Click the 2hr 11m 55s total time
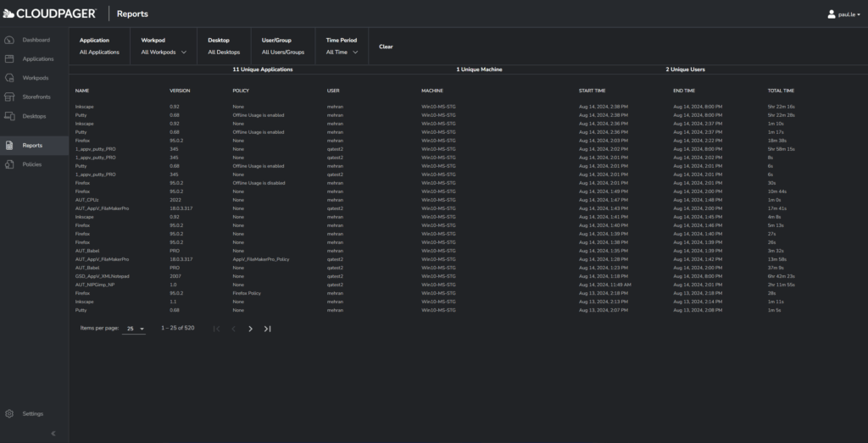The height and width of the screenshot is (443, 868). [x=781, y=285]
